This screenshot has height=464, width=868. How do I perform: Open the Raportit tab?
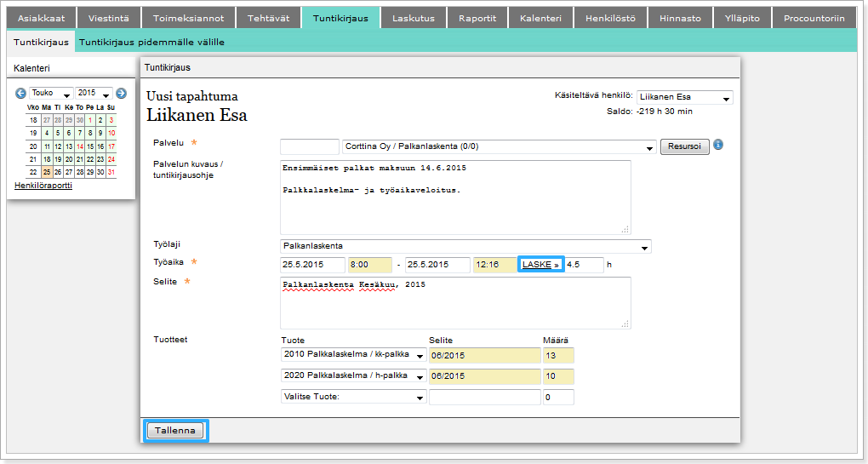point(477,18)
